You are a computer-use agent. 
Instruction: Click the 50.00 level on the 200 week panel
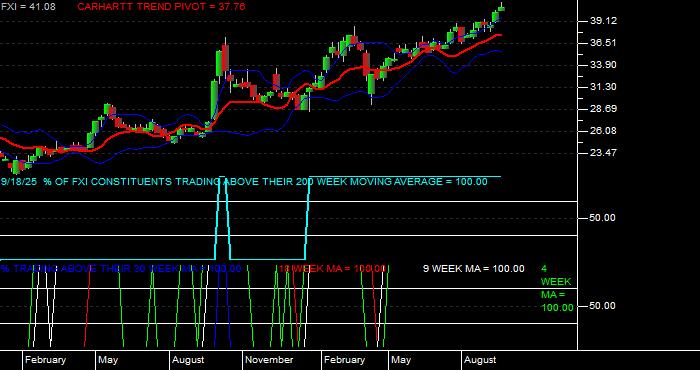click(603, 218)
